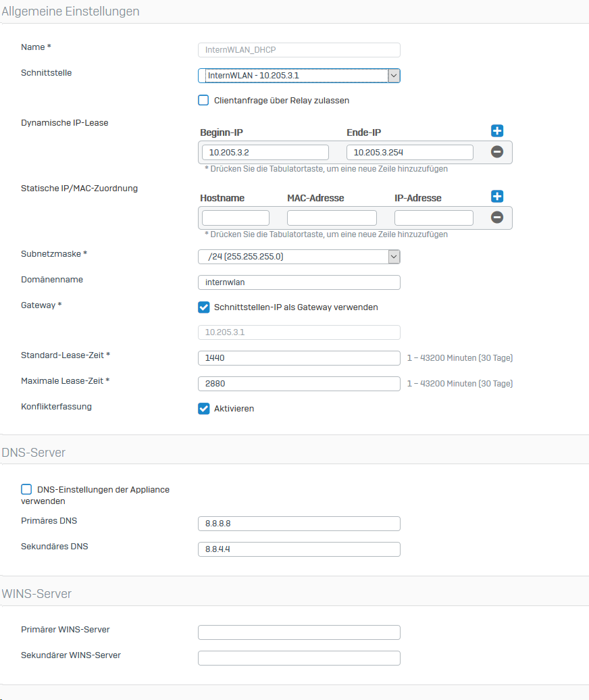Open the Schnittstelle dropdown
The height and width of the screenshot is (700, 589).
pyautogui.click(x=299, y=76)
